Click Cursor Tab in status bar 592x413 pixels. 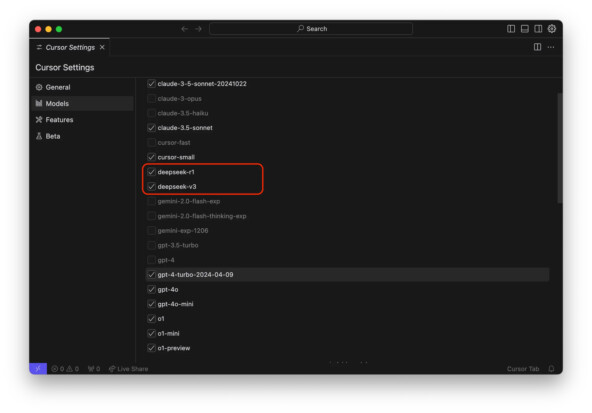[523, 369]
